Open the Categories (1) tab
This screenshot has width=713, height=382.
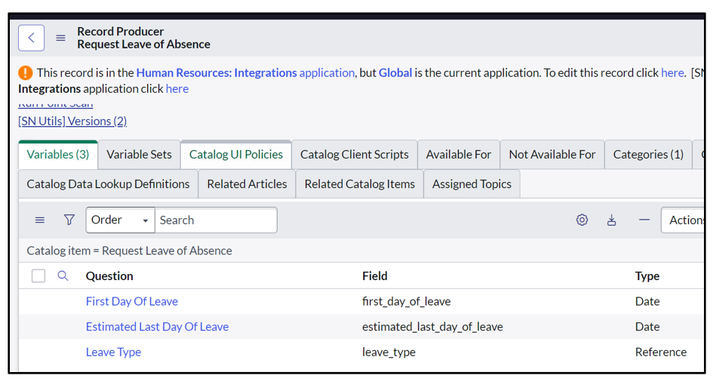pyautogui.click(x=648, y=155)
